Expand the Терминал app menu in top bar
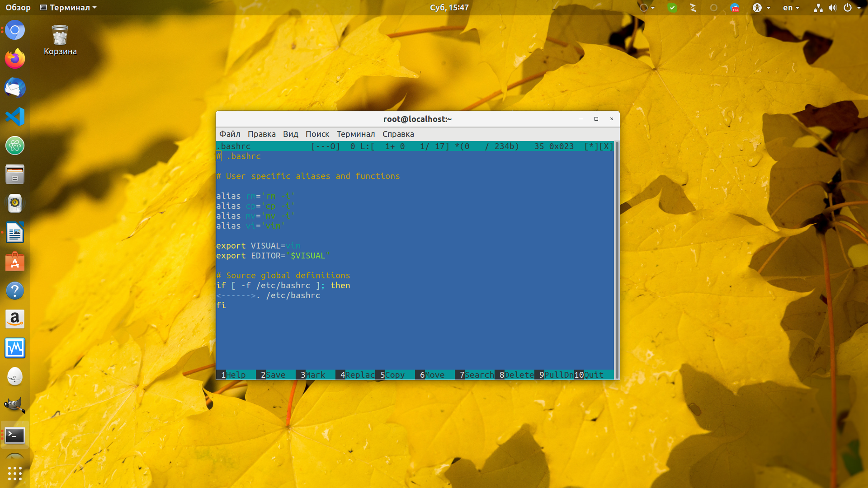The width and height of the screenshot is (868, 488). (x=68, y=8)
